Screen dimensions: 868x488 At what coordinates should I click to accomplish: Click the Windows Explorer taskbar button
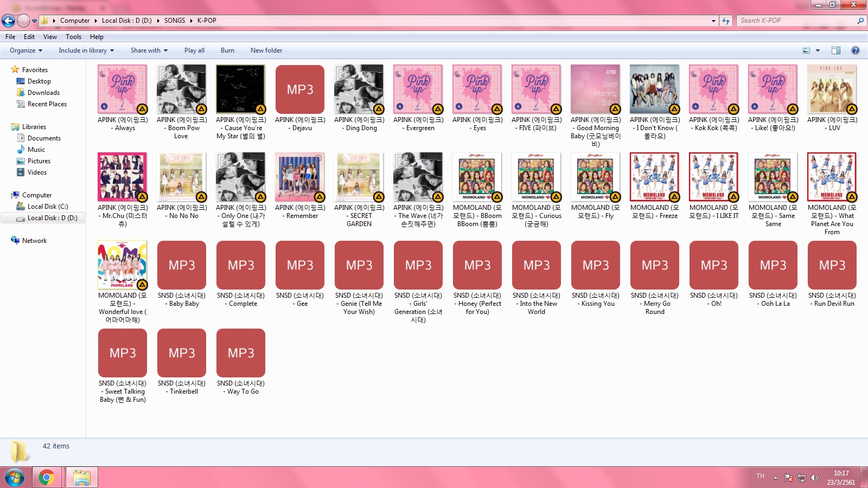(x=81, y=478)
